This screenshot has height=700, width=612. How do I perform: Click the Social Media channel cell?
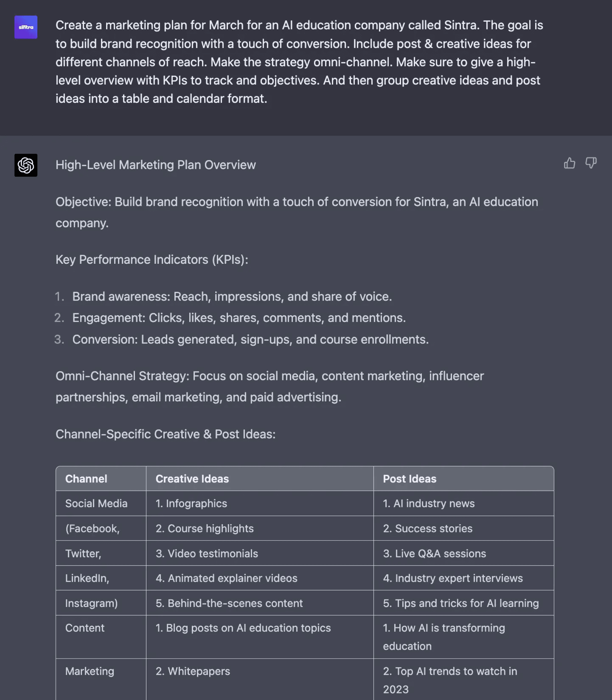(101, 503)
